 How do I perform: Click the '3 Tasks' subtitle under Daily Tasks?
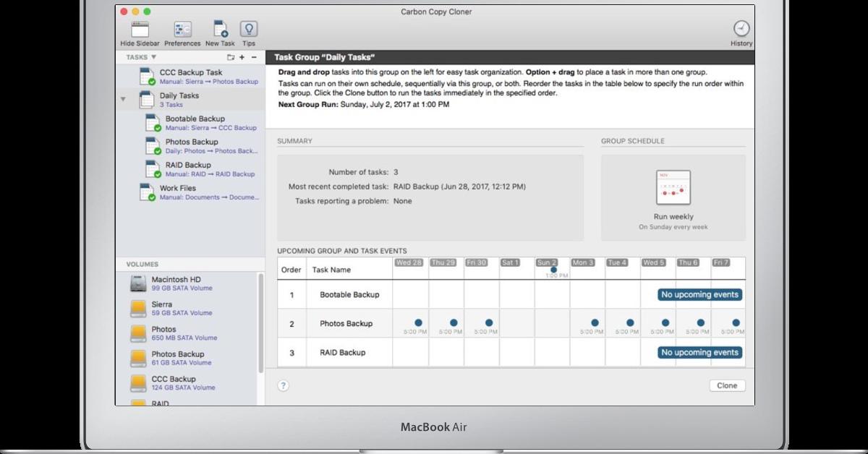171,105
